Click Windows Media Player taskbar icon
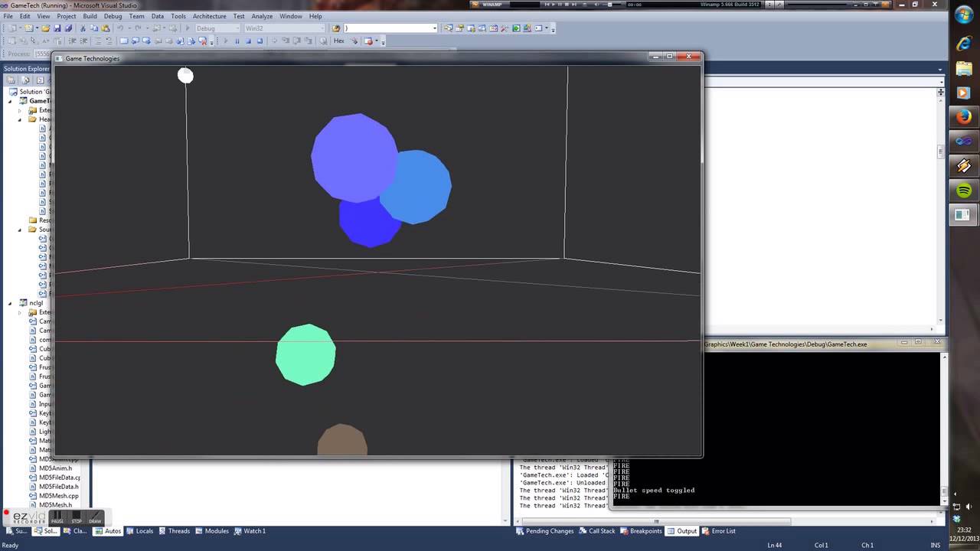The image size is (980, 551). (x=964, y=93)
